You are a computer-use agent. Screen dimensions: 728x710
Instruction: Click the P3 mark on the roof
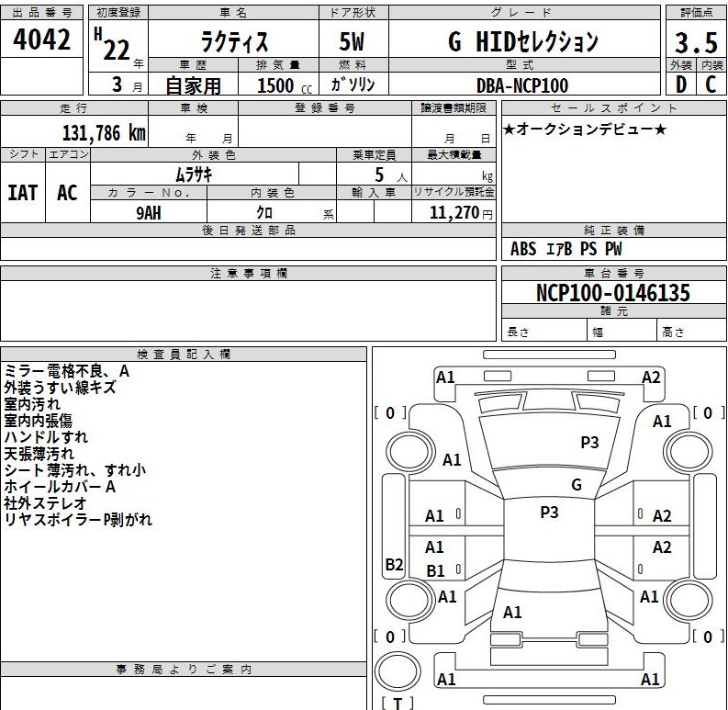pos(549,512)
